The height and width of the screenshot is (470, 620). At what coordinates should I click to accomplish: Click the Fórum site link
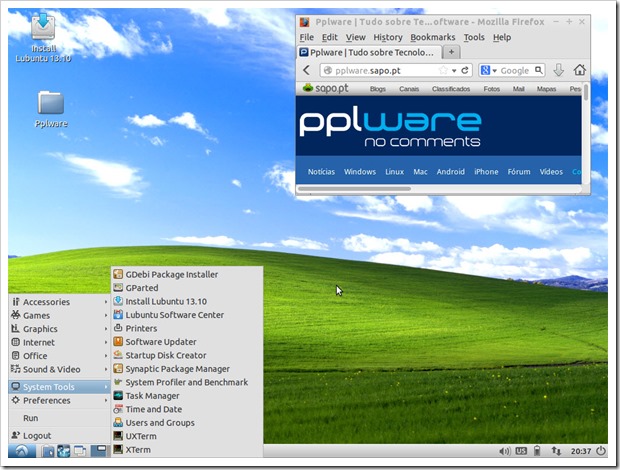tap(519, 172)
